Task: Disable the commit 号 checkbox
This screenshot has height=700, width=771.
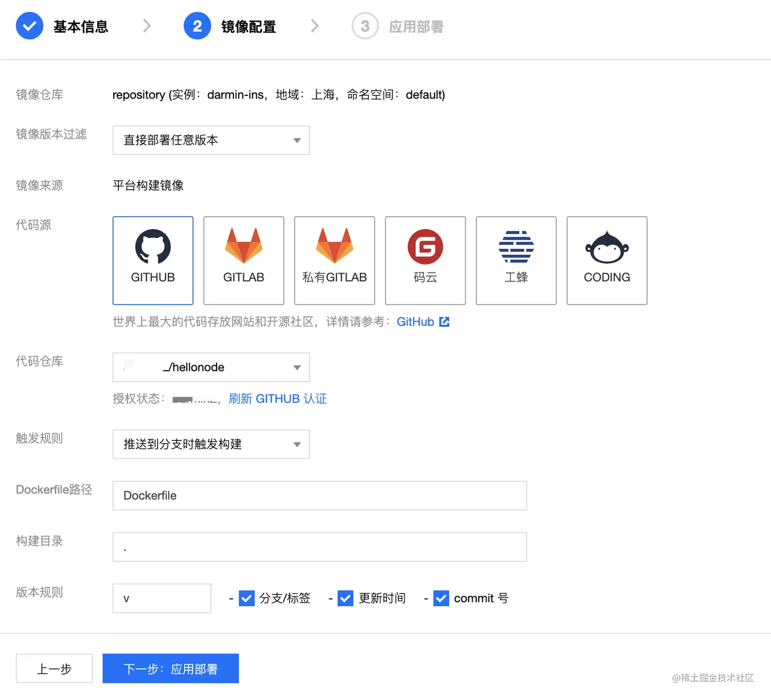Action: (x=441, y=598)
